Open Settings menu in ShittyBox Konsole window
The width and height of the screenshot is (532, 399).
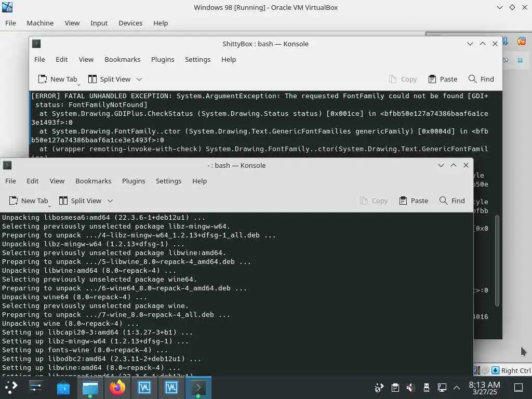pyautogui.click(x=197, y=59)
